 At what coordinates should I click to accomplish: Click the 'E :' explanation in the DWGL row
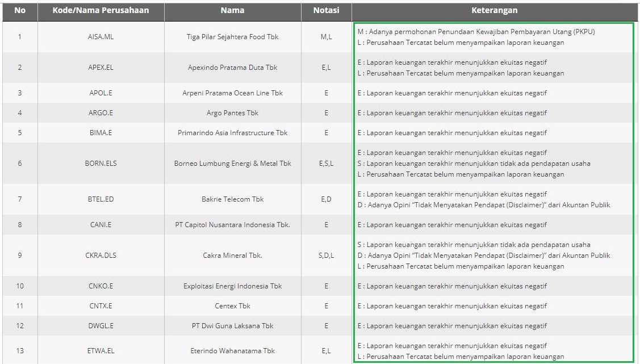(452, 326)
